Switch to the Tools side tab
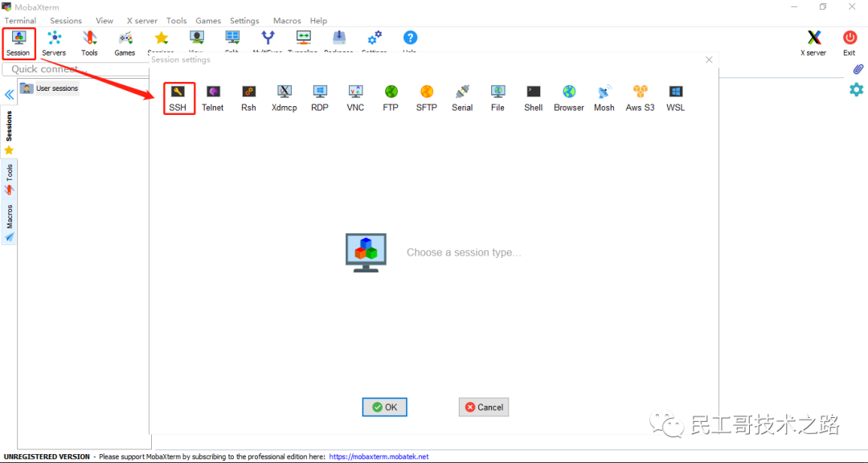Viewport: 868px width, 463px height. (9, 179)
